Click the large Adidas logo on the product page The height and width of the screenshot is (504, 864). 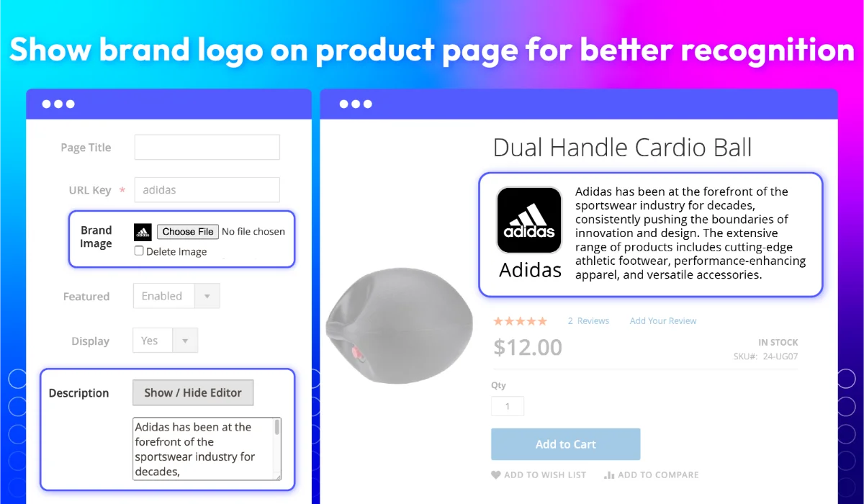pyautogui.click(x=529, y=220)
